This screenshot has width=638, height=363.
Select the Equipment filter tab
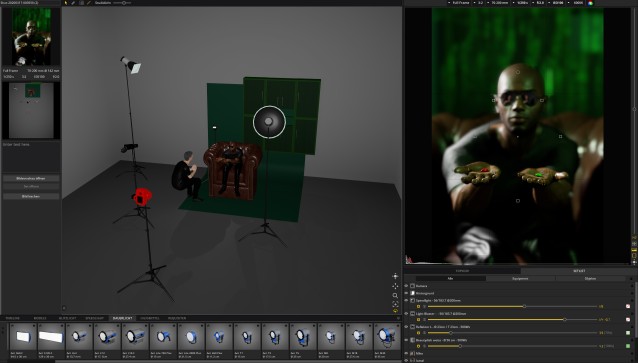pyautogui.click(x=520, y=278)
